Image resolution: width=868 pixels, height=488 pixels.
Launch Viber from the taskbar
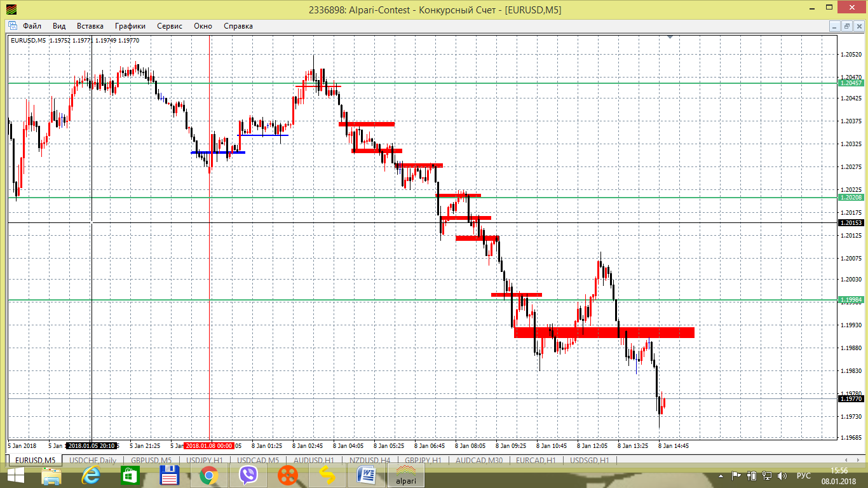click(248, 475)
